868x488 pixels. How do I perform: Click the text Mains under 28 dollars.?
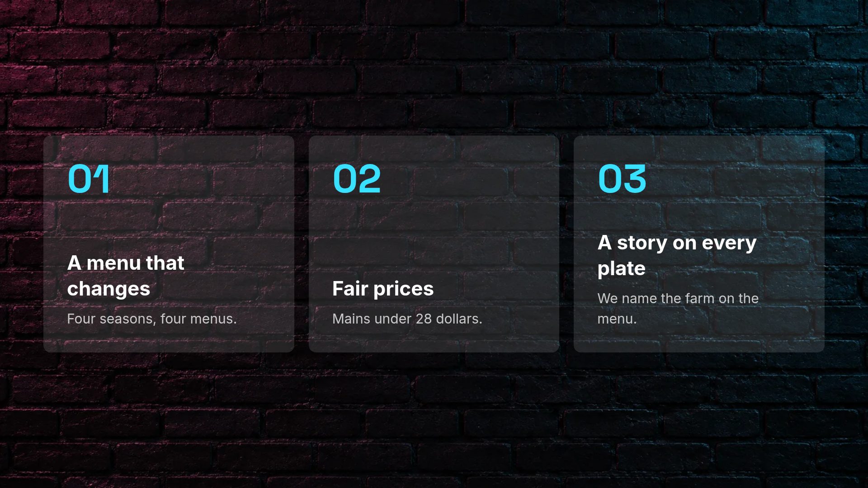pos(407,319)
